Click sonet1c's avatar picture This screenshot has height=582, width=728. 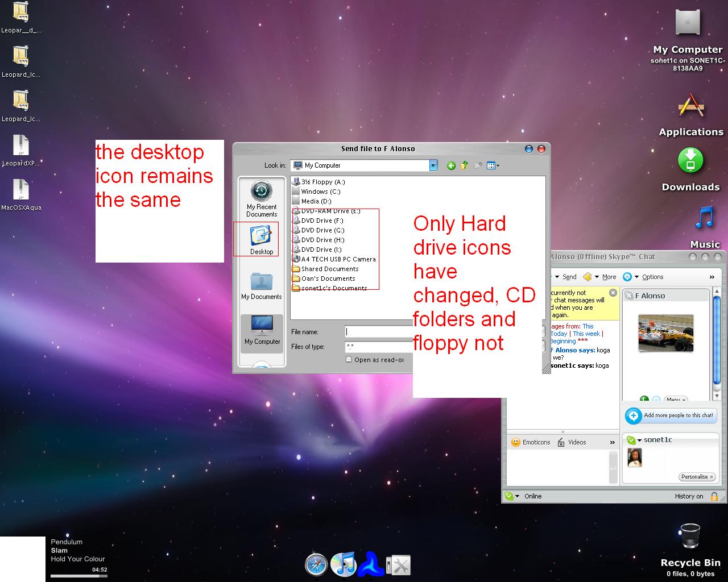coord(634,458)
